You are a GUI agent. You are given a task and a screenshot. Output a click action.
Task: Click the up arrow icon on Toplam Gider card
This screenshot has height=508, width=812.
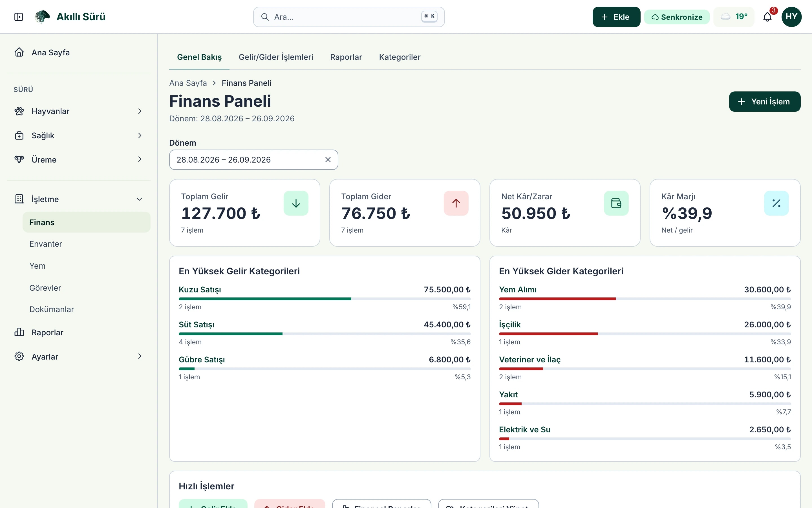pos(456,203)
